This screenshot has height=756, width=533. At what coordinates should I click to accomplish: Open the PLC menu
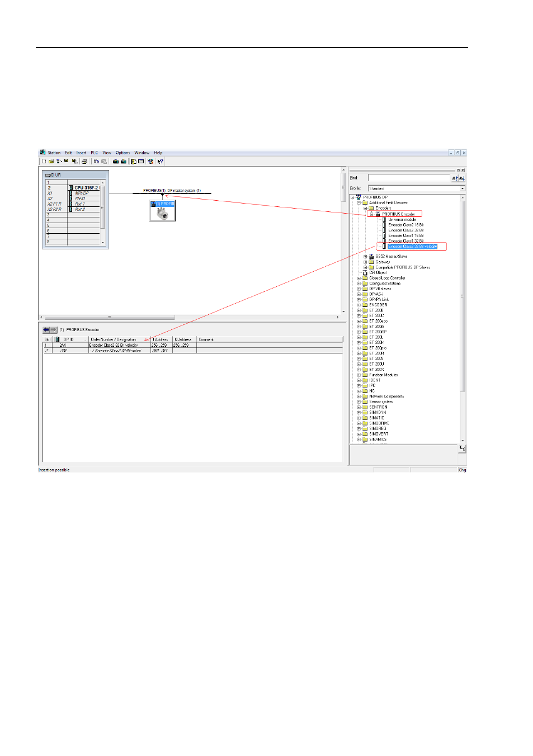pos(95,153)
